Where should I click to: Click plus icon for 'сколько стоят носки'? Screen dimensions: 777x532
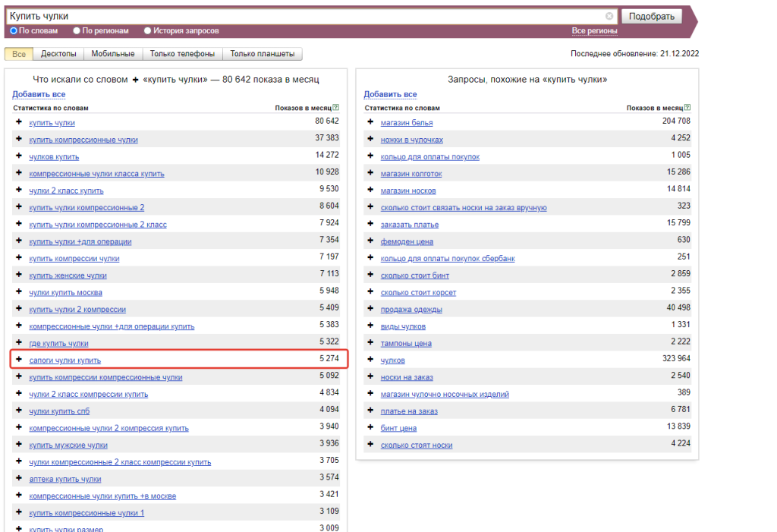[x=370, y=444]
